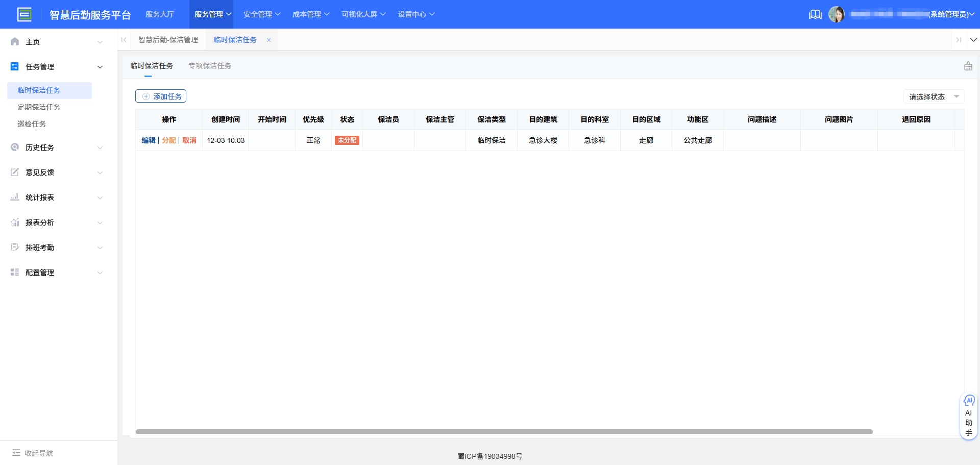
Task: Open the handbook icon in the top bar
Action: pyautogui.click(x=815, y=14)
